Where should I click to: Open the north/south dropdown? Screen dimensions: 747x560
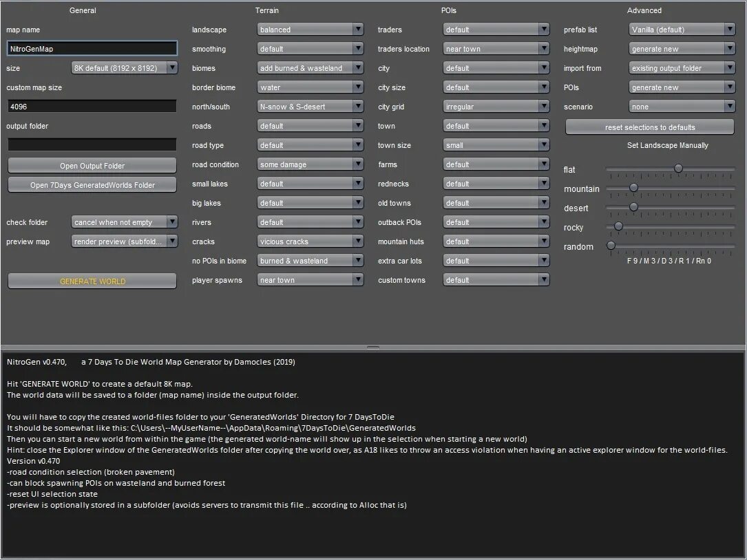(310, 107)
